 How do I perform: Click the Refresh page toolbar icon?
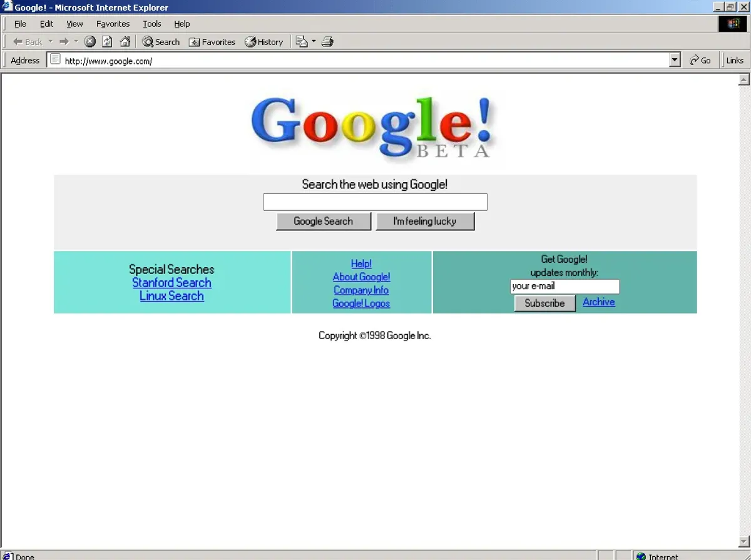point(108,42)
